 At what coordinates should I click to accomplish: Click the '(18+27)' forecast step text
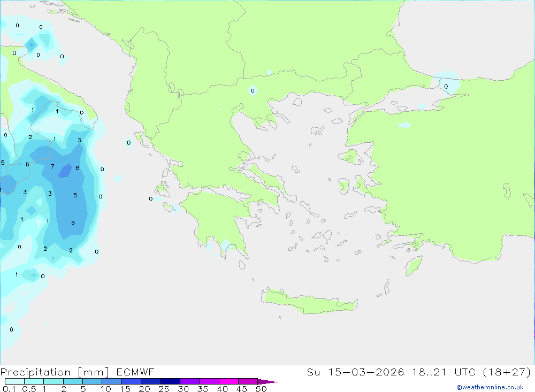point(507,372)
